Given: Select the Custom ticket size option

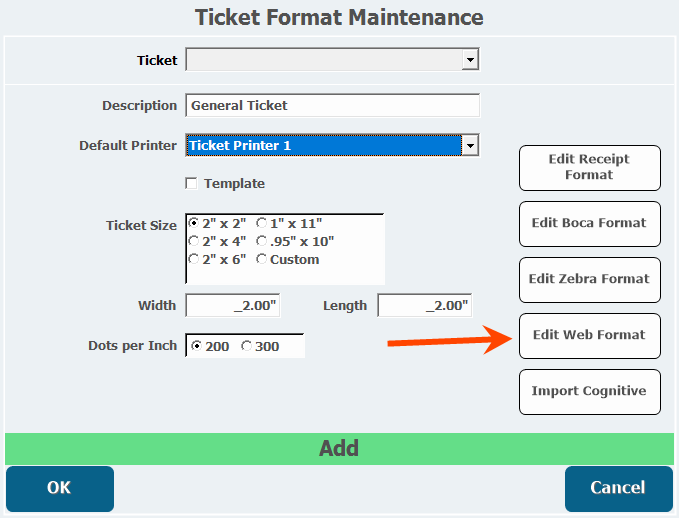Looking at the screenshot, I should click(x=262, y=259).
